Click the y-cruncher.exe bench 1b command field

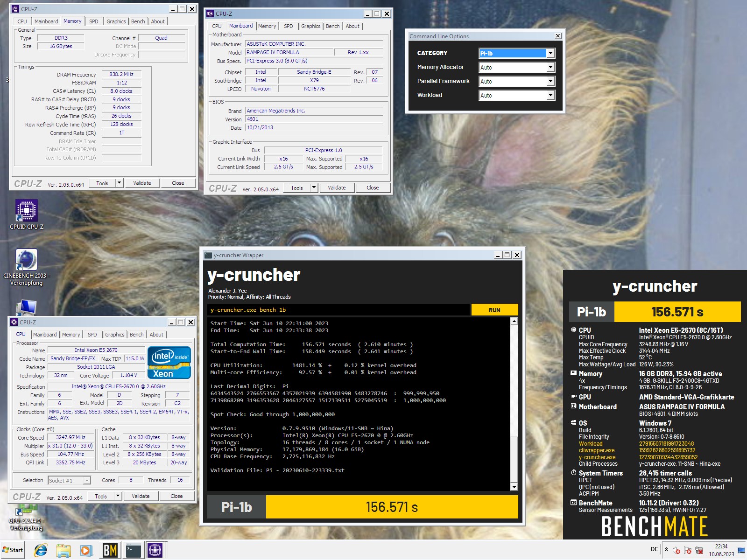[338, 310]
